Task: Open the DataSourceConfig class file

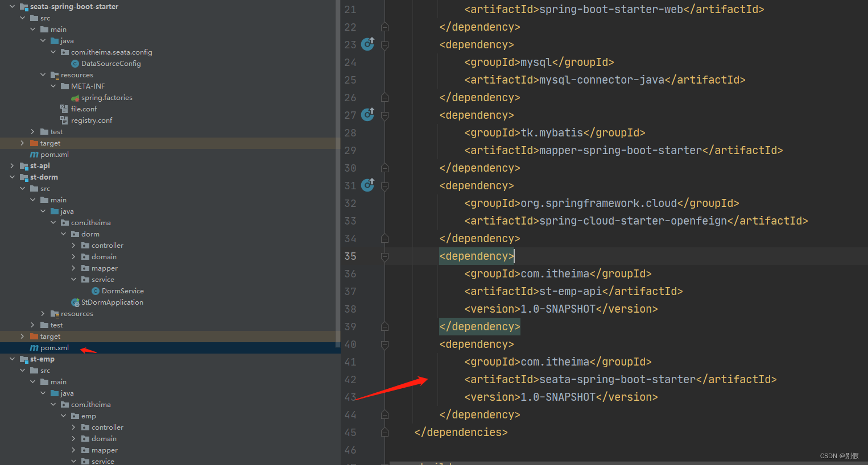Action: pyautogui.click(x=111, y=64)
